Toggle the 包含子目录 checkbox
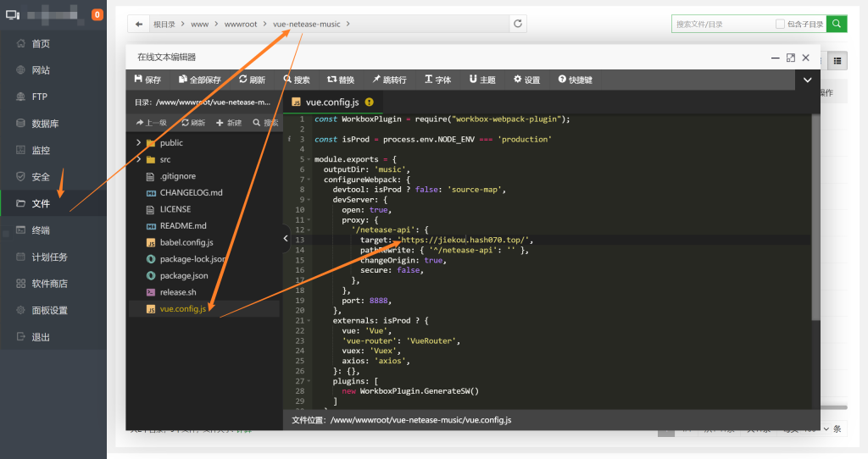The image size is (868, 459). 780,24
